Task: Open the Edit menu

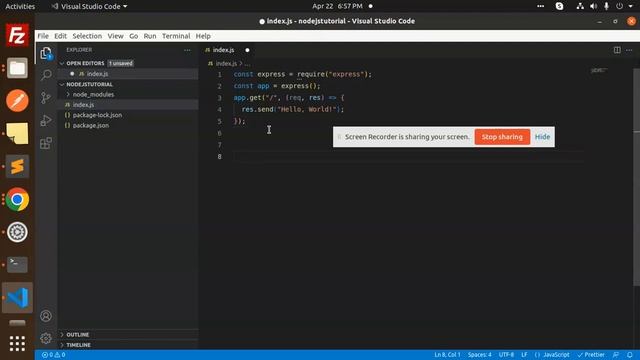Action: coord(60,36)
